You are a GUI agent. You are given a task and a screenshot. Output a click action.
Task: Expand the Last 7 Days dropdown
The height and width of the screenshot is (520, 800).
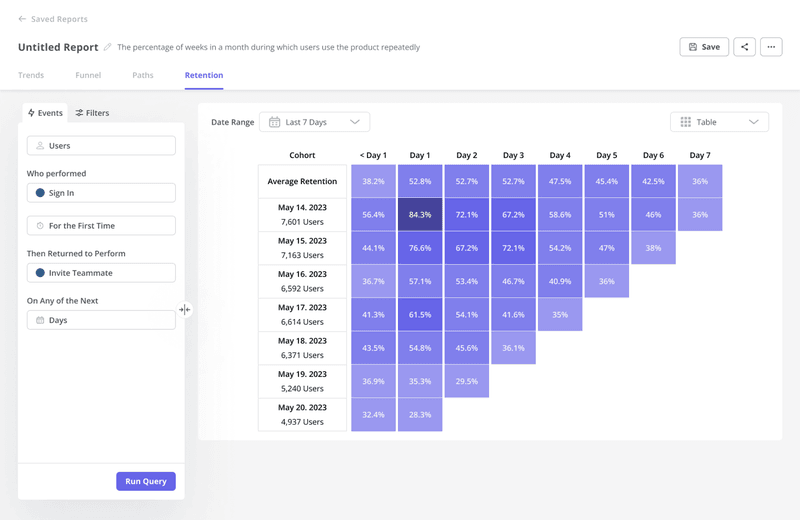point(354,122)
